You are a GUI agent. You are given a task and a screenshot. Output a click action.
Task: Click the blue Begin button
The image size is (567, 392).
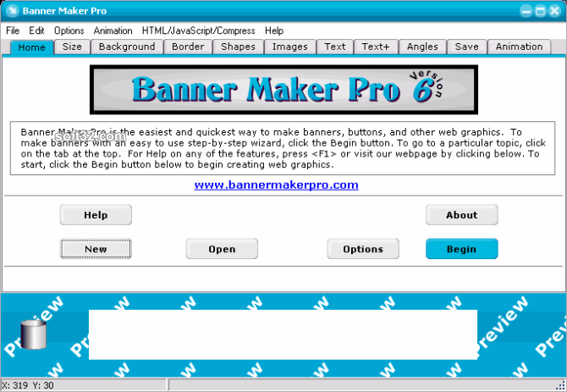(462, 249)
